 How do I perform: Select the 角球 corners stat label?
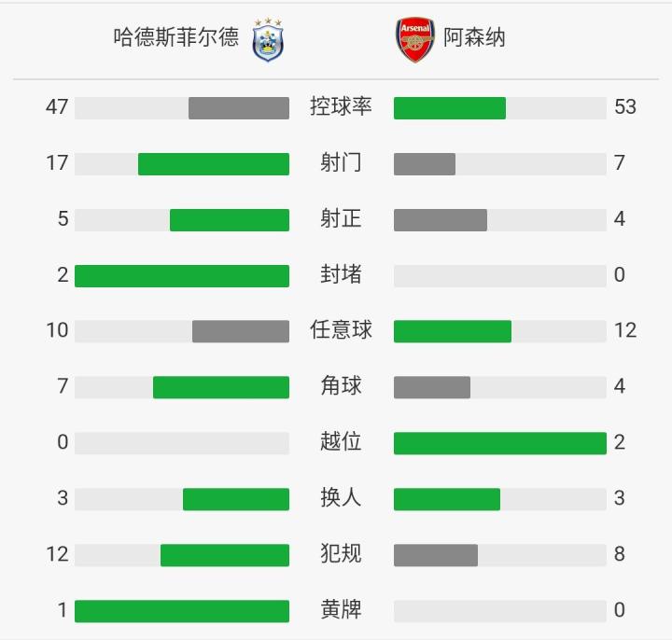341,386
